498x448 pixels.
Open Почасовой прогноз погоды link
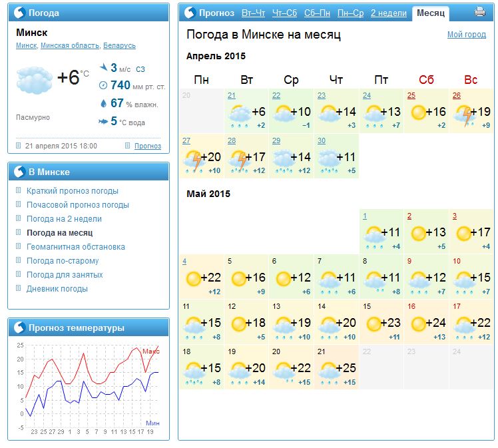coord(78,205)
